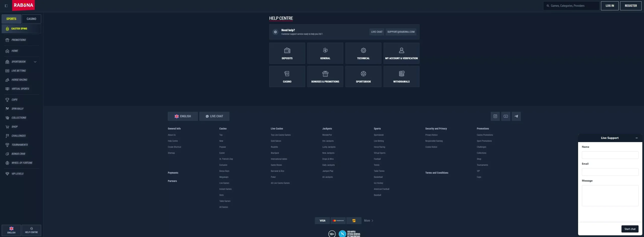This screenshot has width=644, height=237.
Task: Click the 18+ age restriction badge
Action: pyautogui.click(x=332, y=234)
